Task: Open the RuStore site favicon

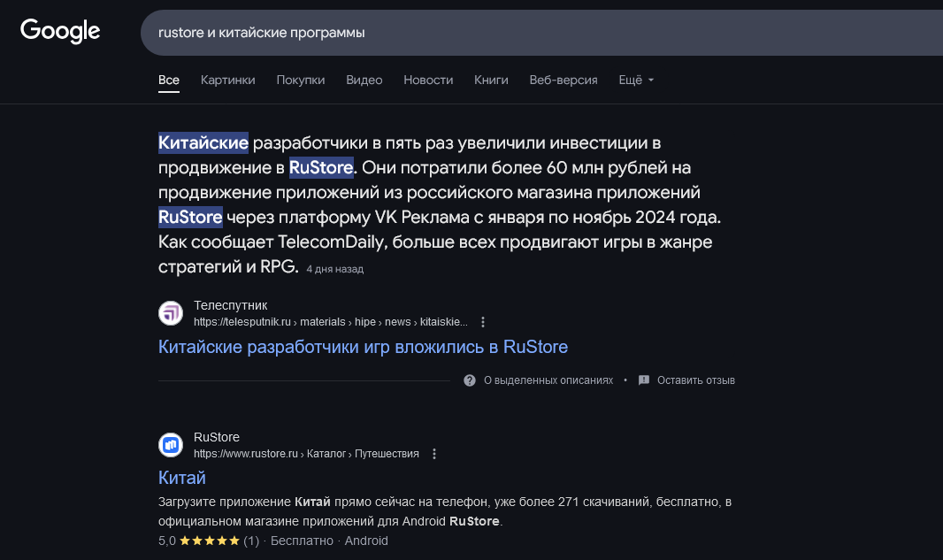Action: 171,445
